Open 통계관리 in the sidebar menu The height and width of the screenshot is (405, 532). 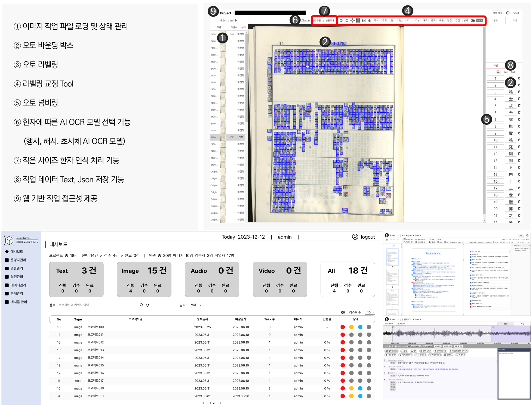17,293
